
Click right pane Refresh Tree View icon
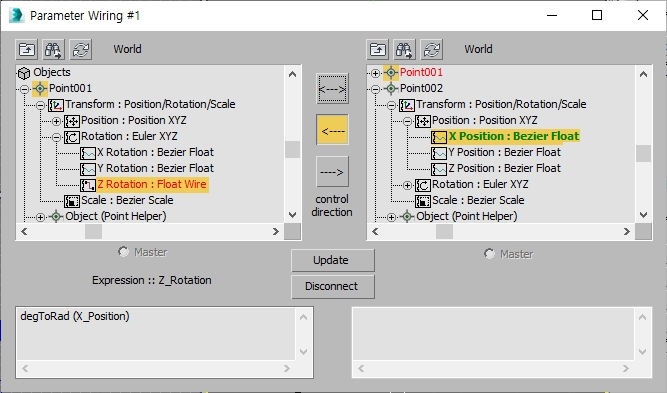click(432, 50)
